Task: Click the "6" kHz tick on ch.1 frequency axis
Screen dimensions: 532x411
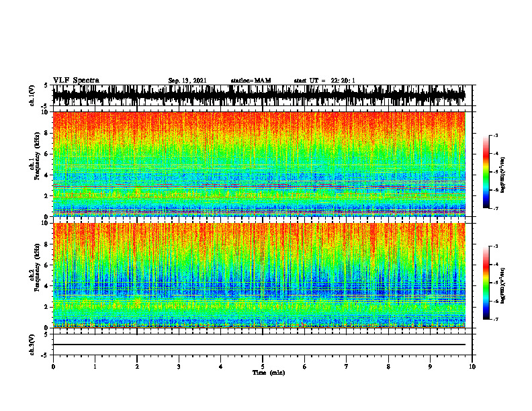Action: point(46,154)
